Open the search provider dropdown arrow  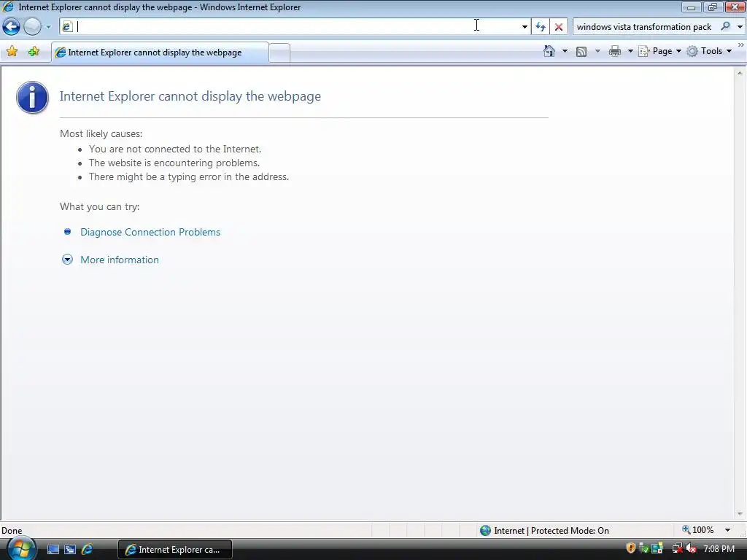[740, 27]
